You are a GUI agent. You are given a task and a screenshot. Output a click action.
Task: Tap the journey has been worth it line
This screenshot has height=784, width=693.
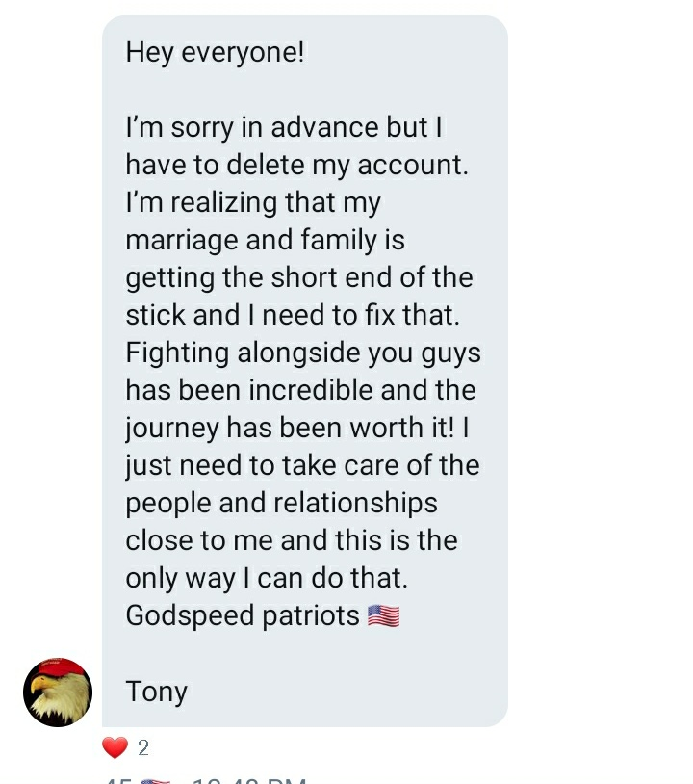click(297, 428)
